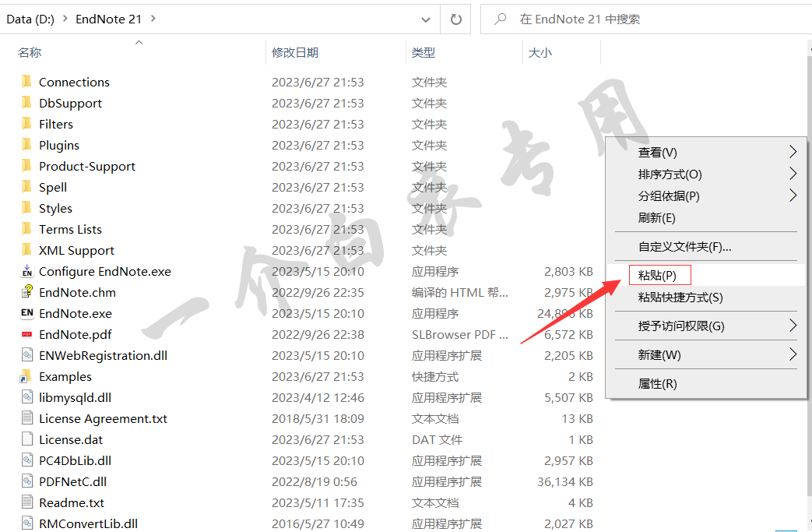Click the EndNote.exe application icon
This screenshot has height=532, width=812.
27,313
